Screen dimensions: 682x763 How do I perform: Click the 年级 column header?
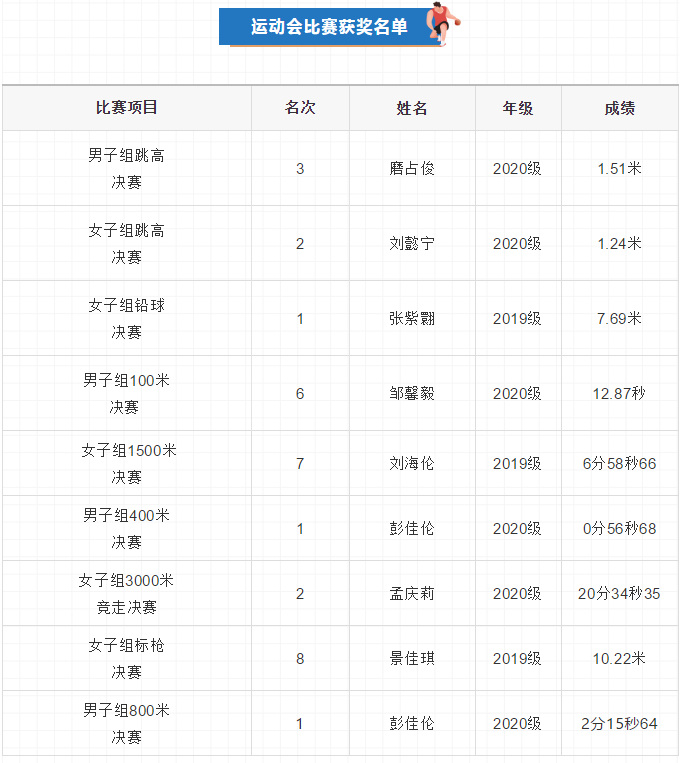tap(517, 108)
